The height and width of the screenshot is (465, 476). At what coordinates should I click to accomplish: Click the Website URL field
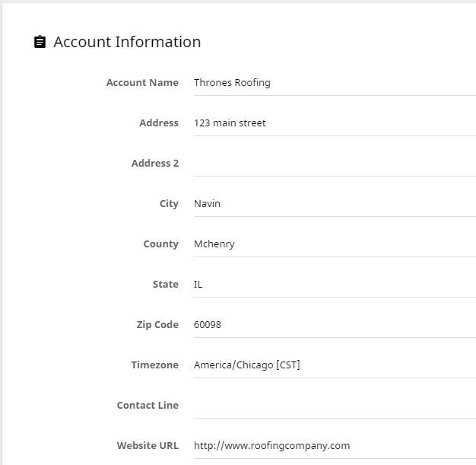(x=335, y=446)
